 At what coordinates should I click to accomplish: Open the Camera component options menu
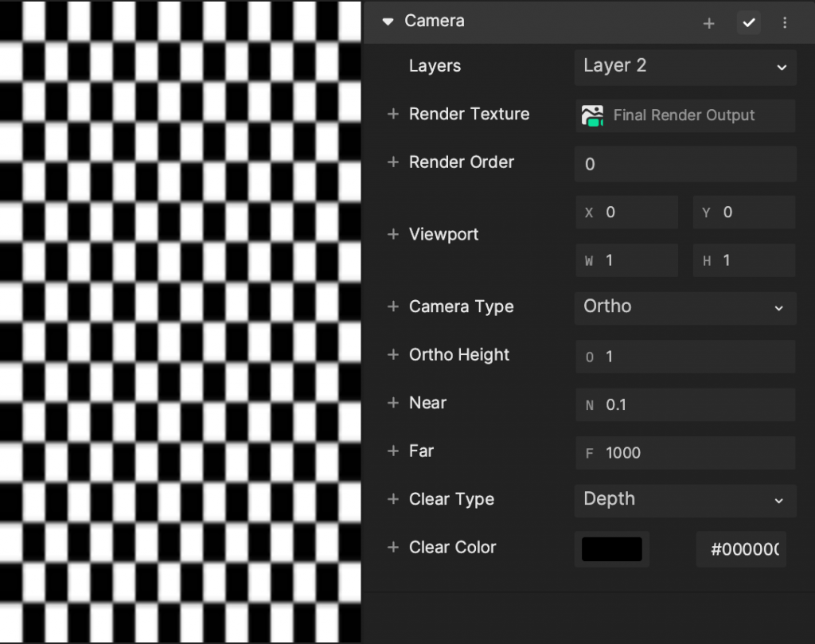[784, 23]
